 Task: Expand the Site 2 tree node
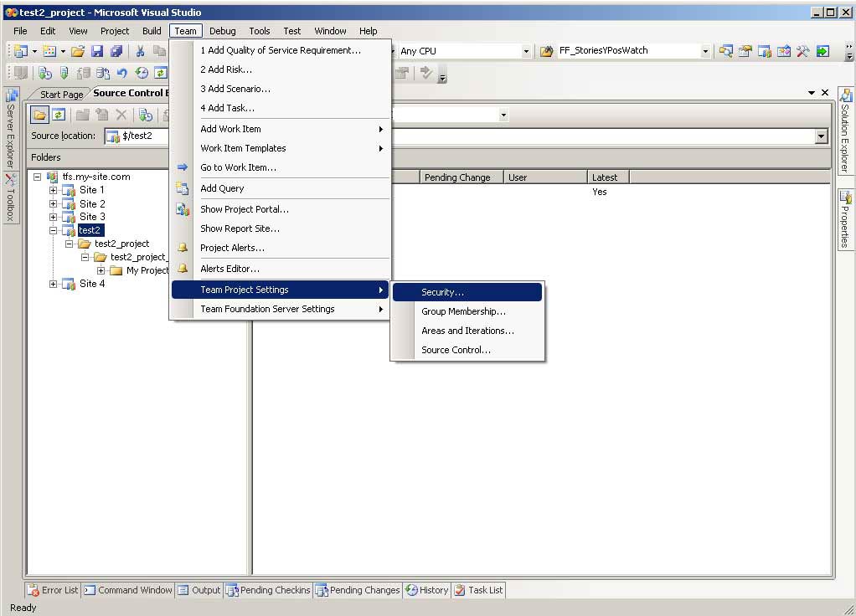[53, 204]
